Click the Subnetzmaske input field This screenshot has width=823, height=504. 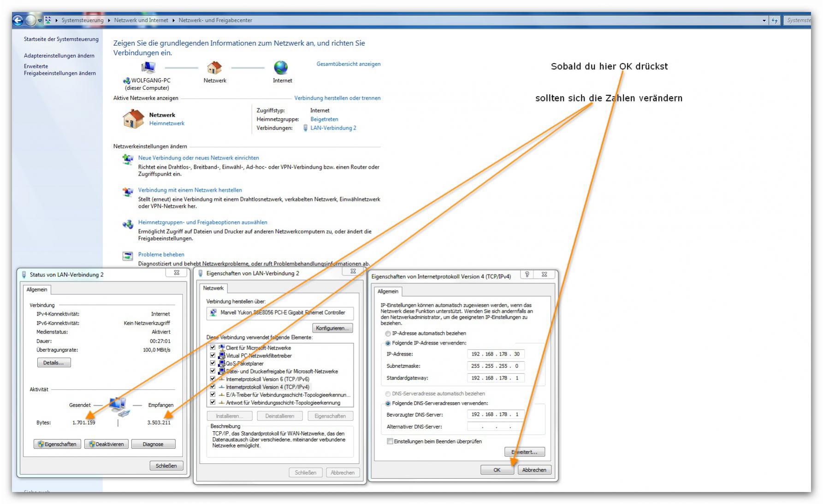coord(496,366)
